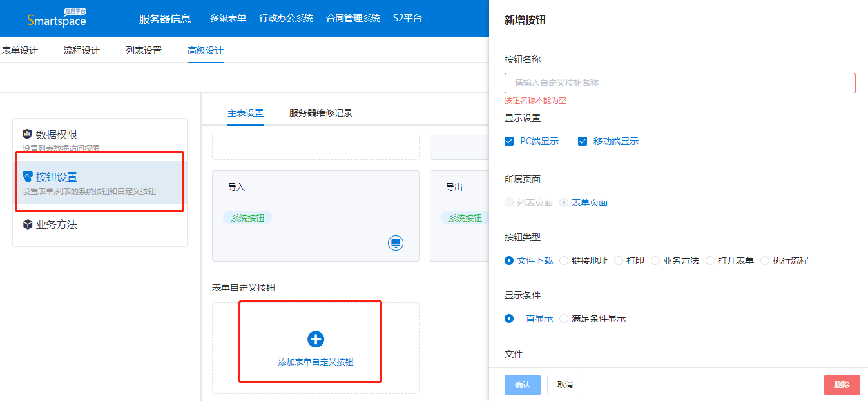The image size is (868, 401).
Task: Open the 表单设计 tab
Action: tap(19, 50)
